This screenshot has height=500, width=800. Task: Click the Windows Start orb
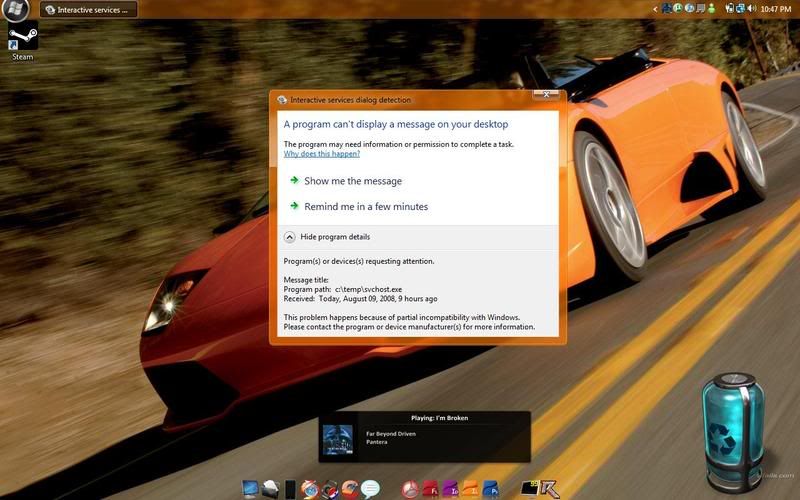[x=14, y=10]
